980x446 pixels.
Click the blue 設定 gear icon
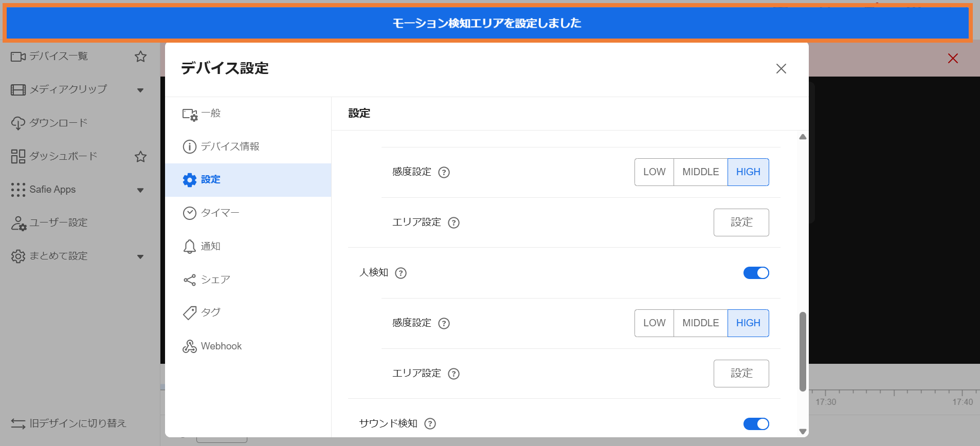point(190,180)
